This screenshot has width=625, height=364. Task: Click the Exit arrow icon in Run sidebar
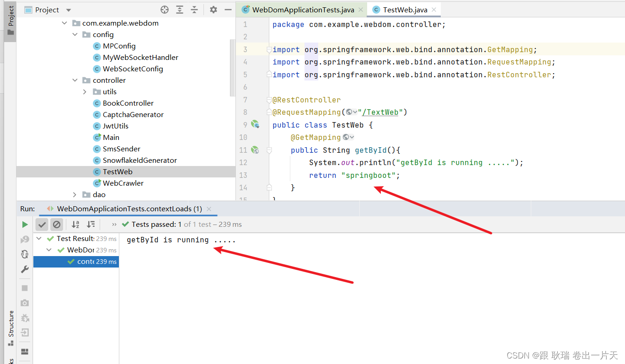click(x=25, y=332)
